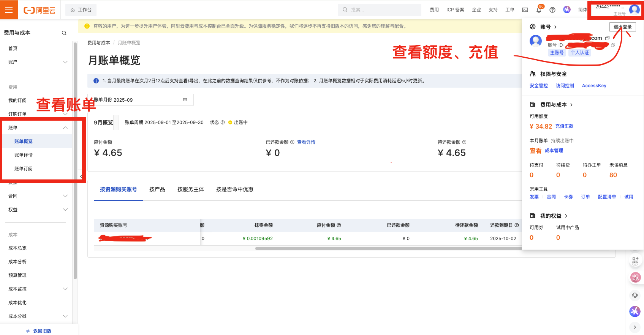The height and width of the screenshot is (335, 644).
Task: Launch Cloud Shell terminal icon
Action: [x=525, y=10]
